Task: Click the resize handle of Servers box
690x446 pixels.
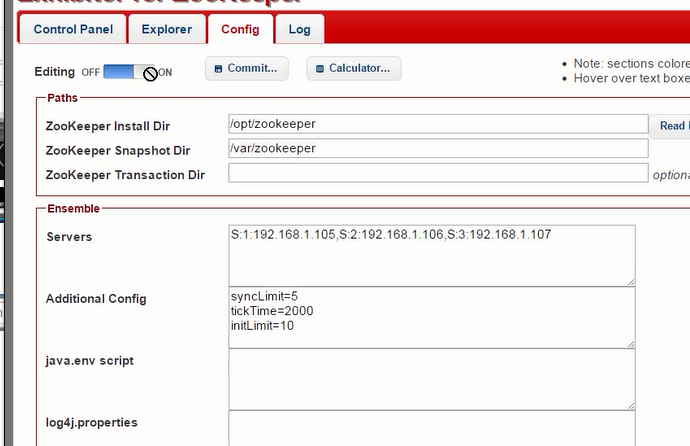Action: [631, 282]
